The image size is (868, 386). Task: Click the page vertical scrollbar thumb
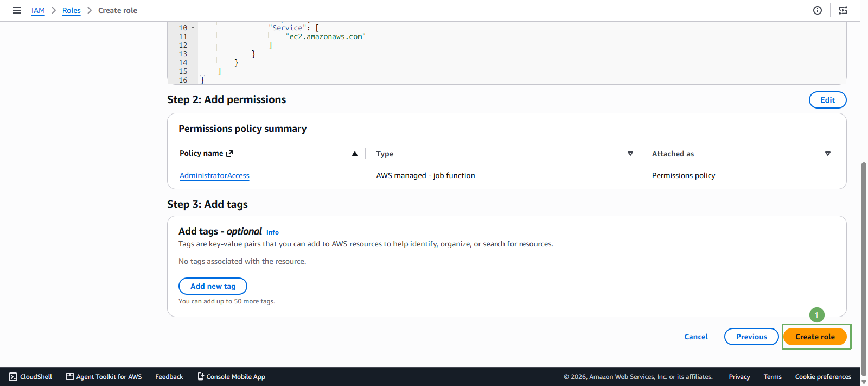864,269
